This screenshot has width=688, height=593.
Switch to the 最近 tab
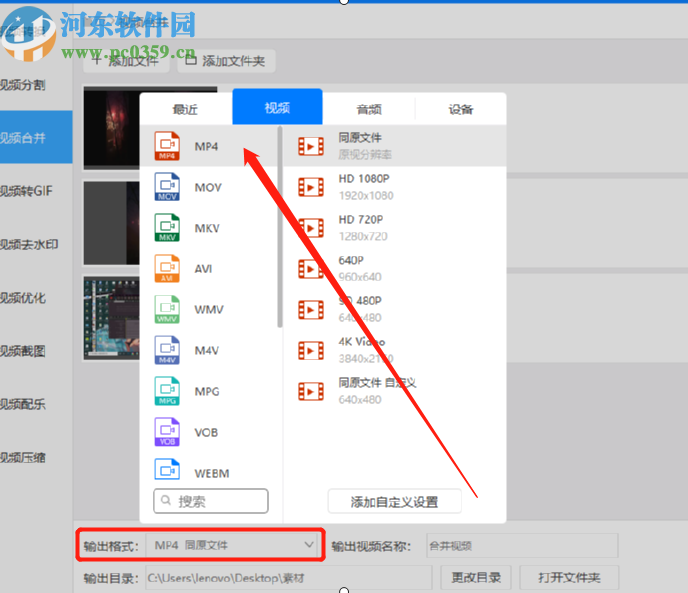(186, 108)
